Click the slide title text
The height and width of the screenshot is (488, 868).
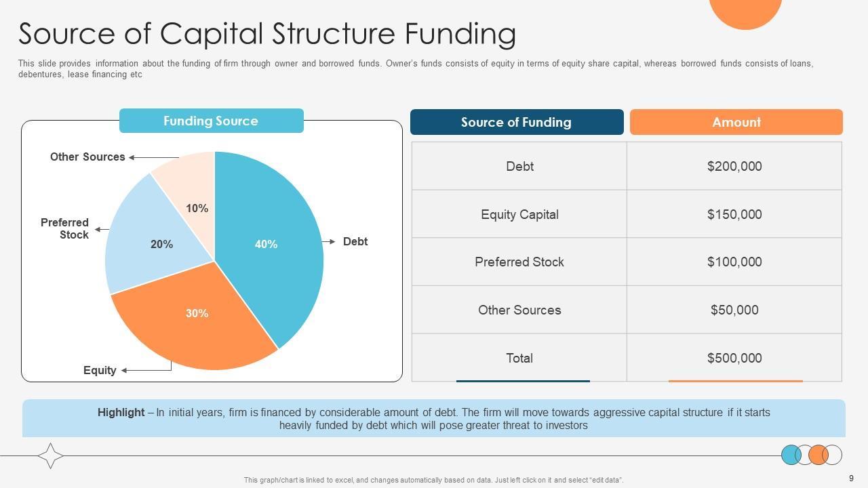coord(267,33)
